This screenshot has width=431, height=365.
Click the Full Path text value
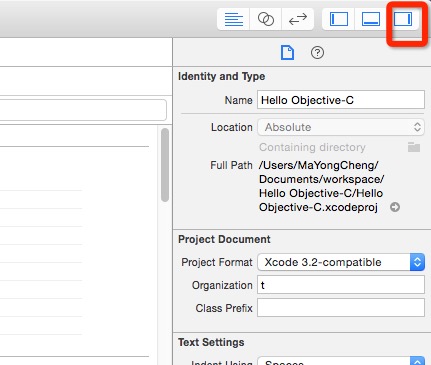pyautogui.click(x=321, y=186)
